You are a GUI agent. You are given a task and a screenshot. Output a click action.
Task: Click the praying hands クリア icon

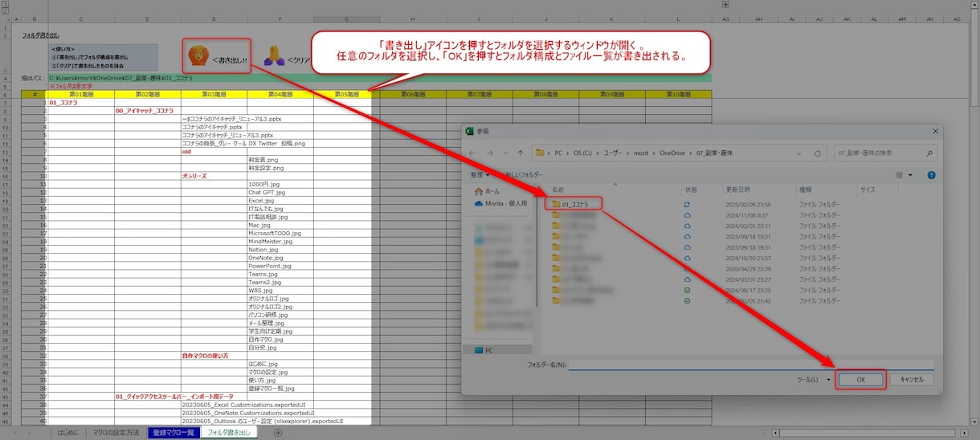(274, 55)
